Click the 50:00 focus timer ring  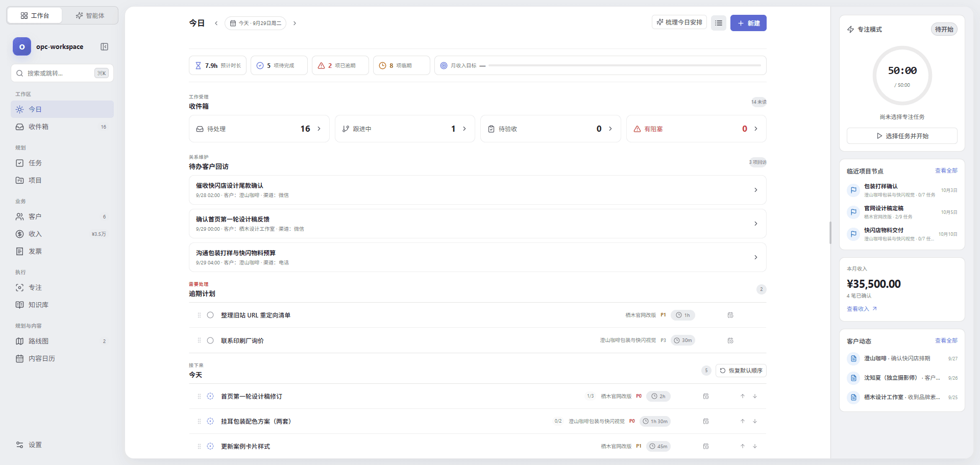point(902,76)
